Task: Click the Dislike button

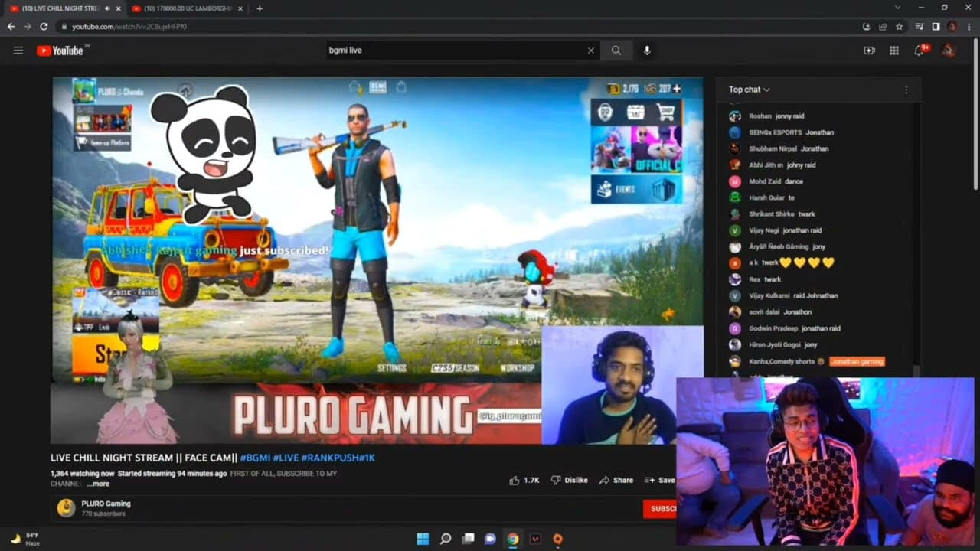Action: [570, 480]
